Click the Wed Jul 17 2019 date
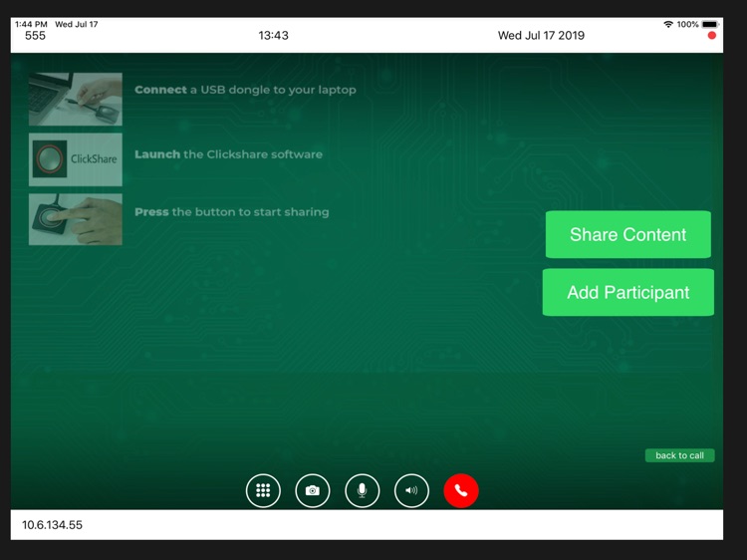 coord(541,35)
